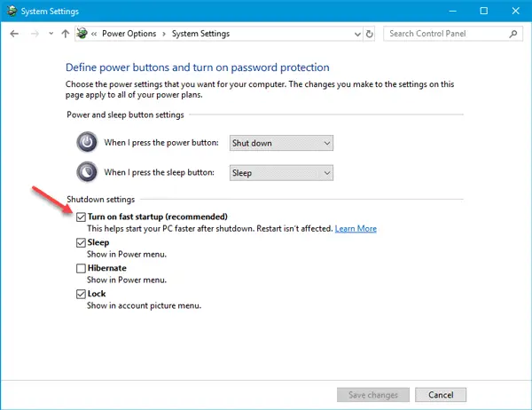The height and width of the screenshot is (410, 532).
Task: Click the Power Options icon in the address bar
Action: (82, 34)
